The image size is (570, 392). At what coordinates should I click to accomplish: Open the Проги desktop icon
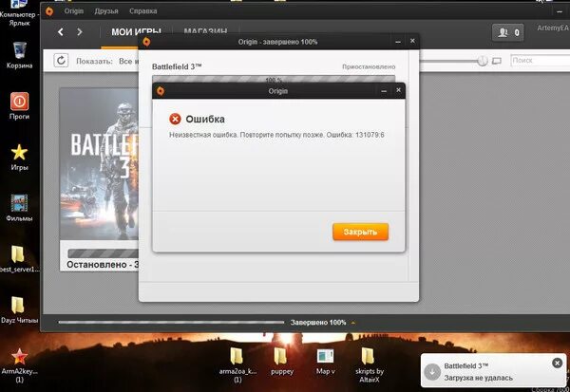click(19, 105)
